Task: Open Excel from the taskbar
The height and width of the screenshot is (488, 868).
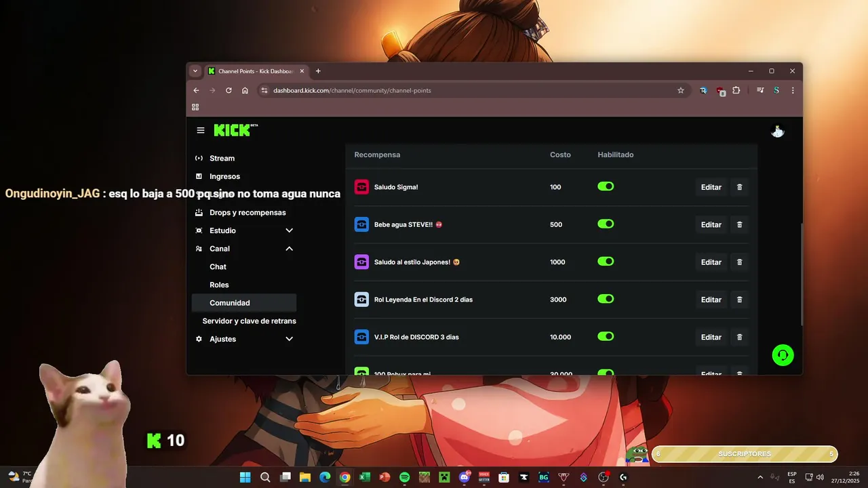Action: 364,477
